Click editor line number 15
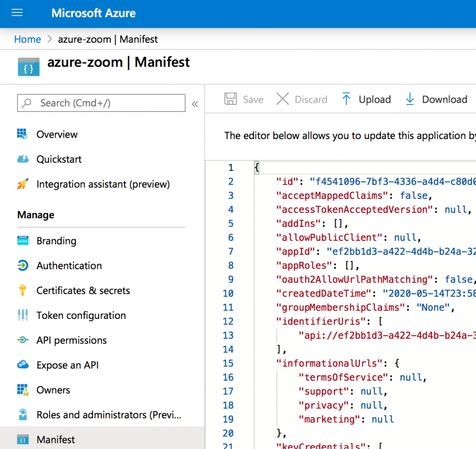Viewport: 476px width, 449px height. [x=228, y=363]
